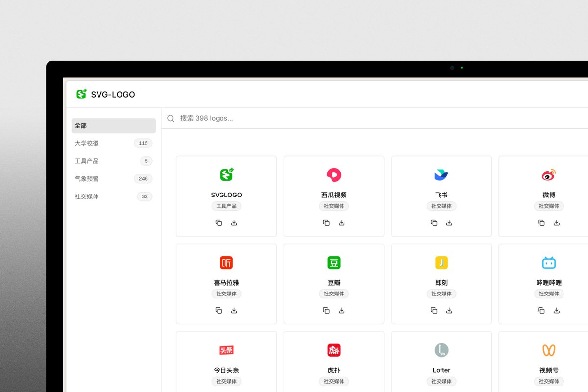Open the 大学校徽 category
This screenshot has height=392, width=588.
(114, 143)
